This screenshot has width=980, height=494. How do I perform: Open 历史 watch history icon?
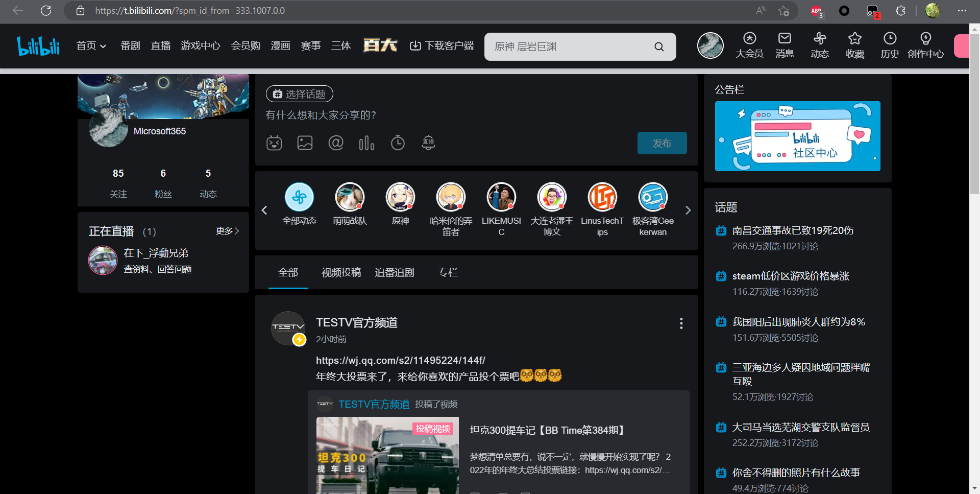(890, 45)
